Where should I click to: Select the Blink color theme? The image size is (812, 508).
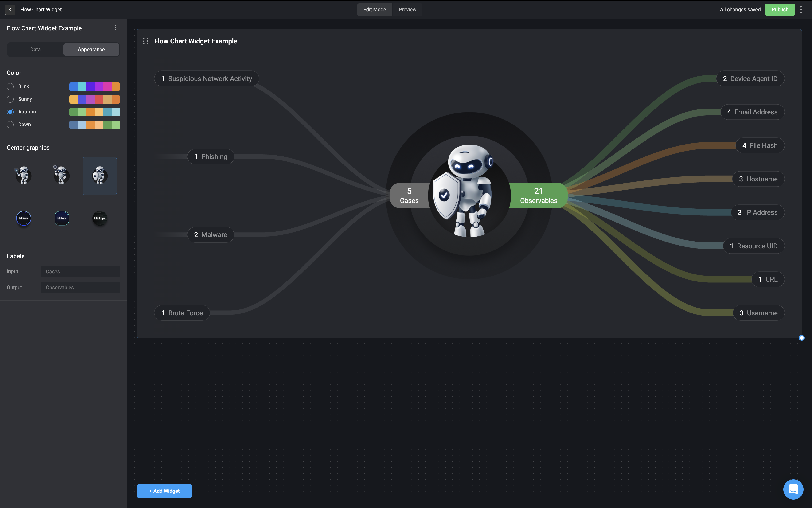tap(10, 86)
